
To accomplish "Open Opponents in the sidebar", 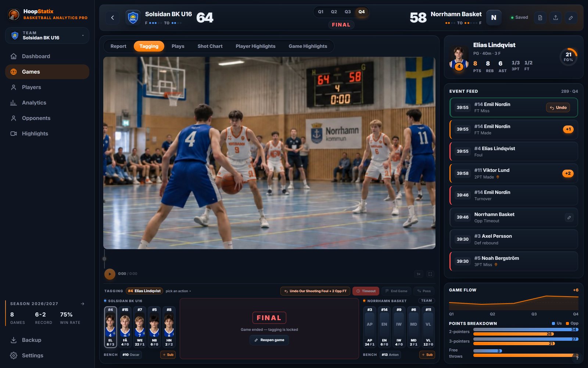I will 47,118.
